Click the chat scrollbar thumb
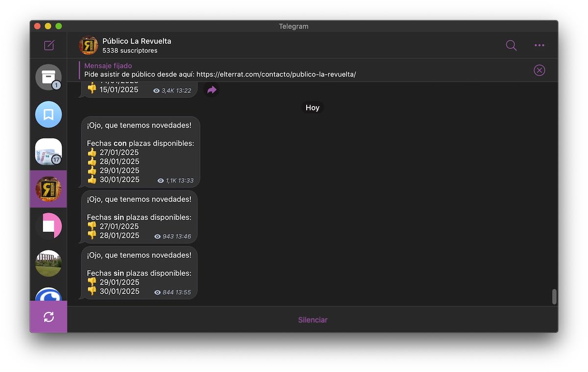 click(555, 297)
